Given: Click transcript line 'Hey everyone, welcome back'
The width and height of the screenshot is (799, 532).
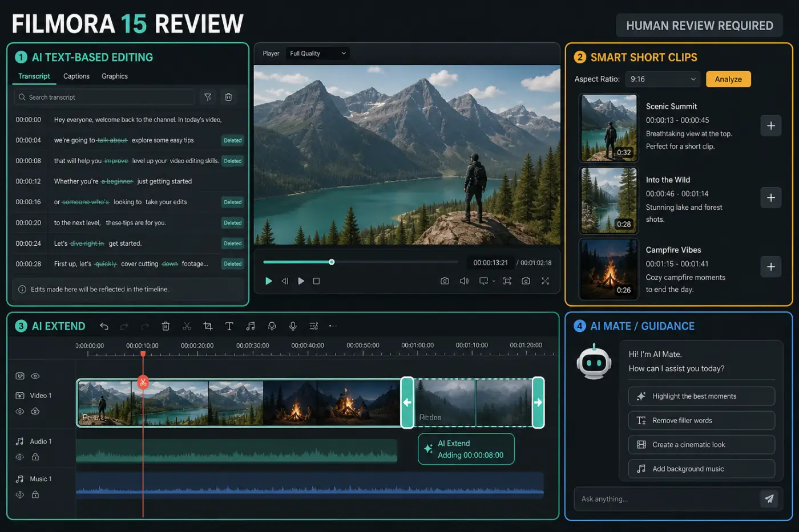Looking at the screenshot, I should click(138, 120).
